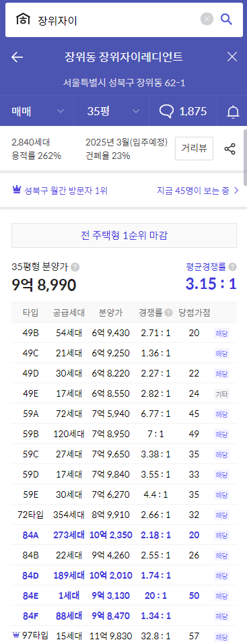Select the 84E type row
247x644 pixels.
(x=124, y=595)
